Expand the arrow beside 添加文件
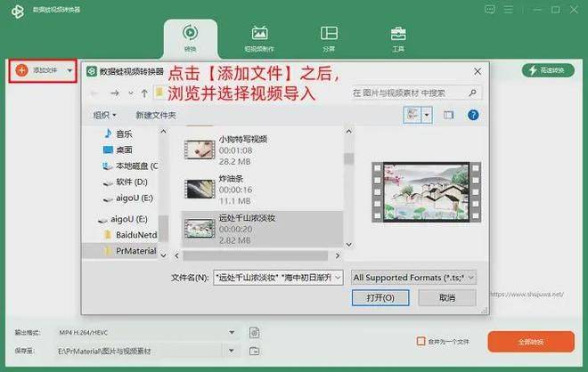 pyautogui.click(x=69, y=70)
